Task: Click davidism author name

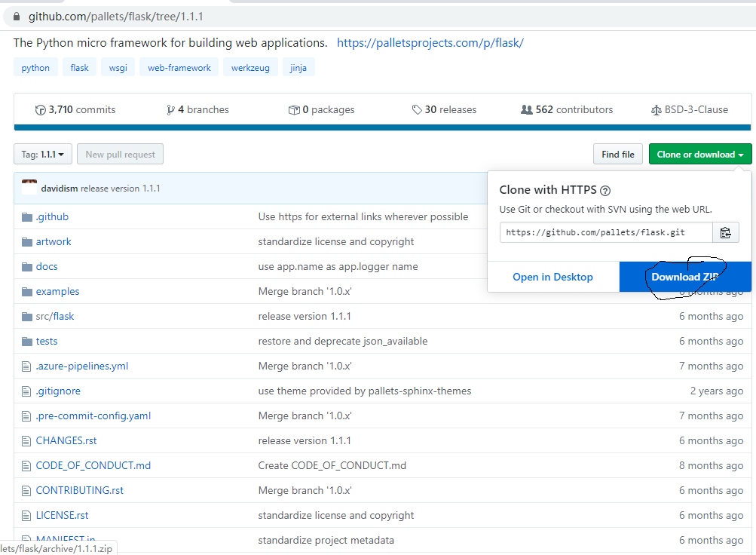Action: click(60, 189)
